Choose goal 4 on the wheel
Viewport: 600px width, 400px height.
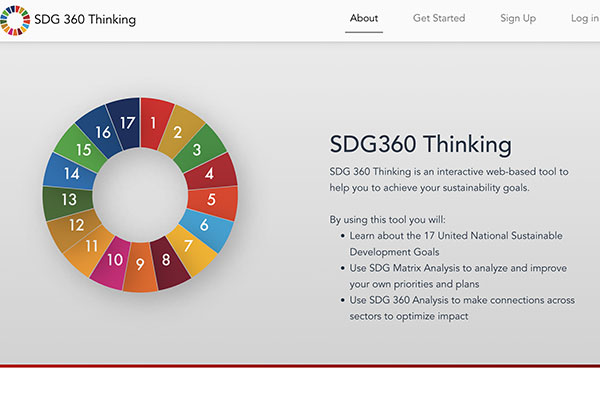click(211, 173)
